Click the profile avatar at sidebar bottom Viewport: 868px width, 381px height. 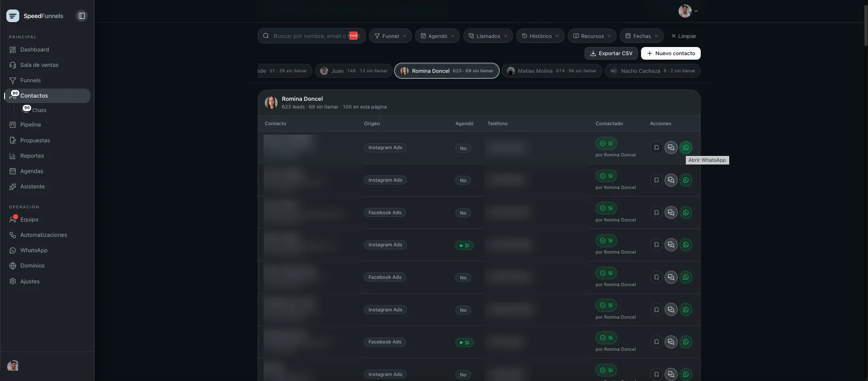click(13, 366)
